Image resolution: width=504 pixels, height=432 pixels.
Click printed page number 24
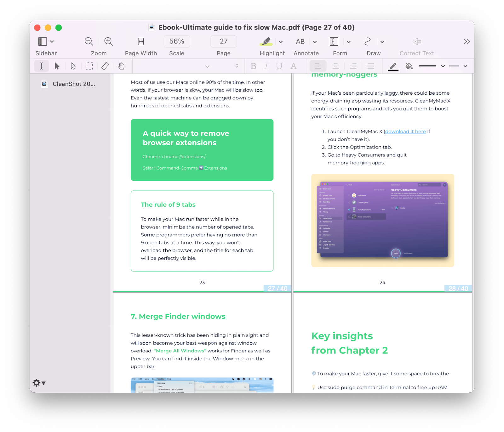pos(382,283)
